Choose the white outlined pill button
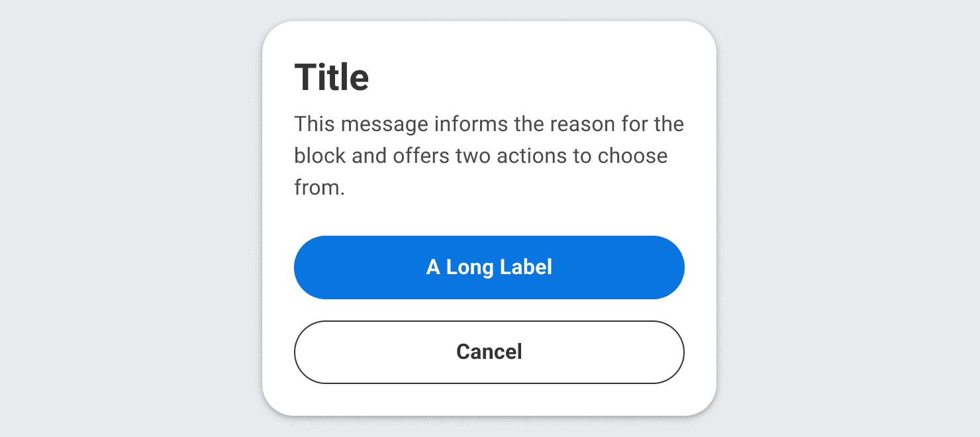 click(489, 352)
